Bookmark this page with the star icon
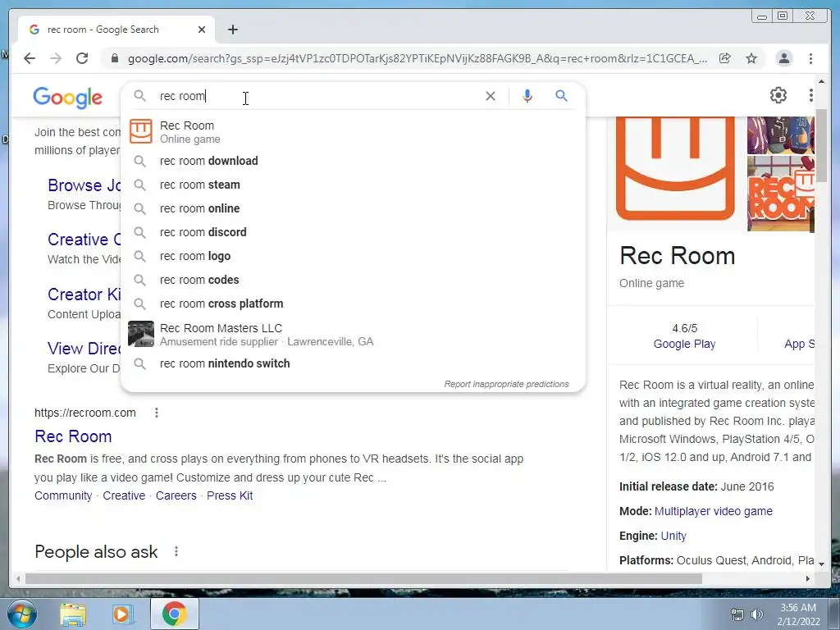This screenshot has height=630, width=840. click(x=751, y=58)
